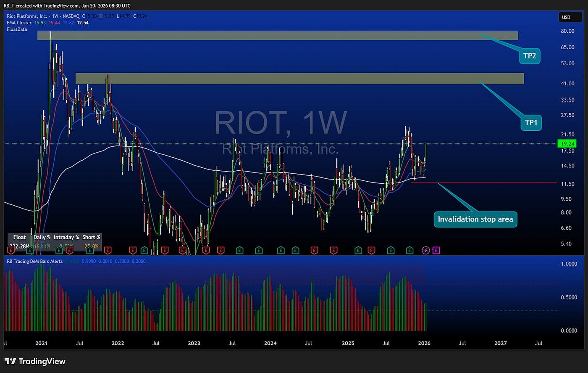Click the 0.5000 indicator scale label
Image resolution: width=588 pixels, height=373 pixels.
coord(569,297)
